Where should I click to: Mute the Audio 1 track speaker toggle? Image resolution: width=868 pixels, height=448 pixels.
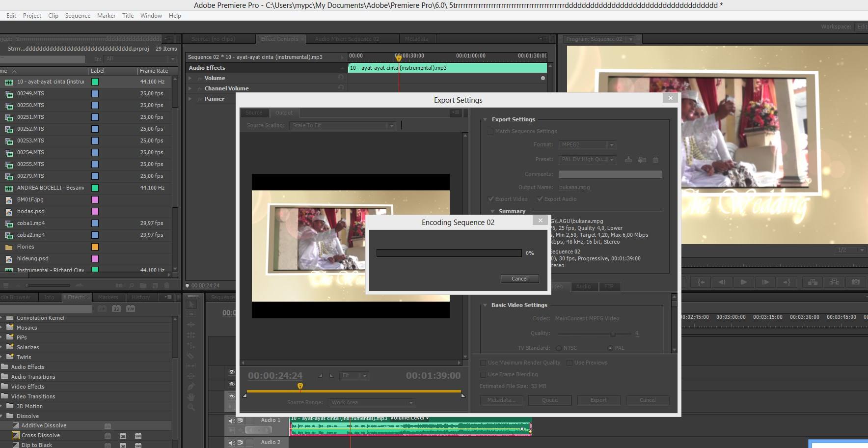click(232, 420)
